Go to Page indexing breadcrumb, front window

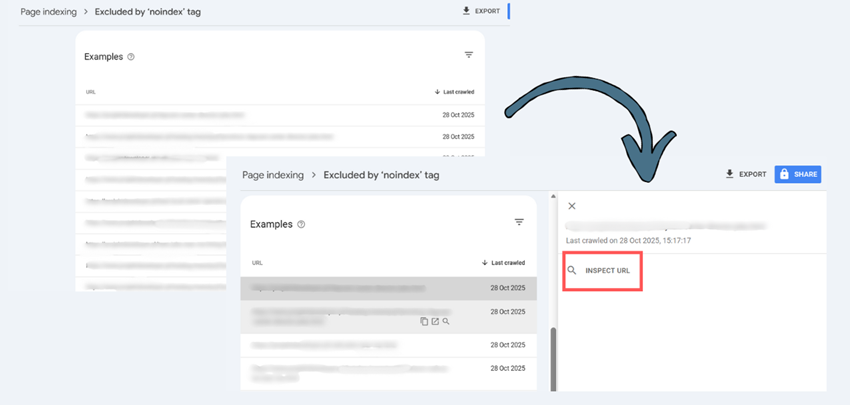[273, 175]
